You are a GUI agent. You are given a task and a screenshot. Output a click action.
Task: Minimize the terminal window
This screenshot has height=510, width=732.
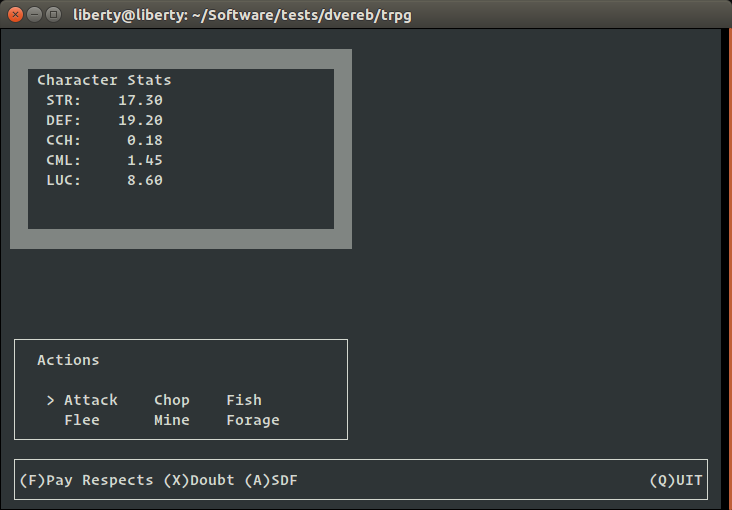[35, 15]
